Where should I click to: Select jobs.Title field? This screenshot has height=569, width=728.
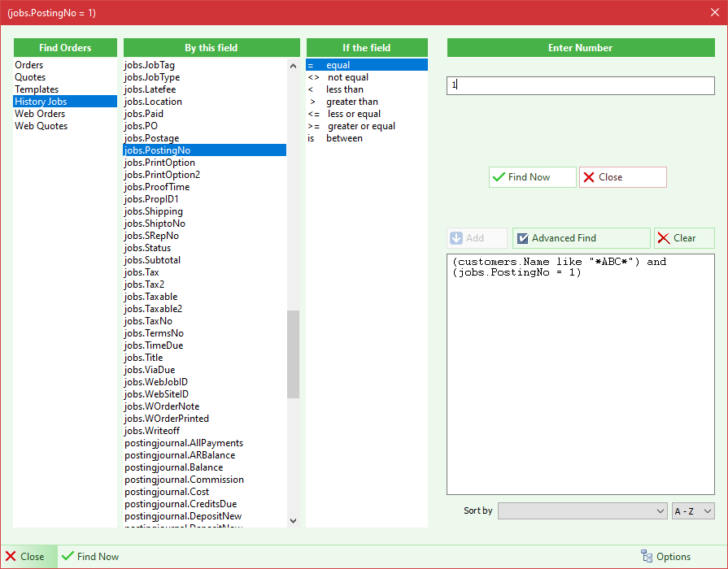(205, 358)
